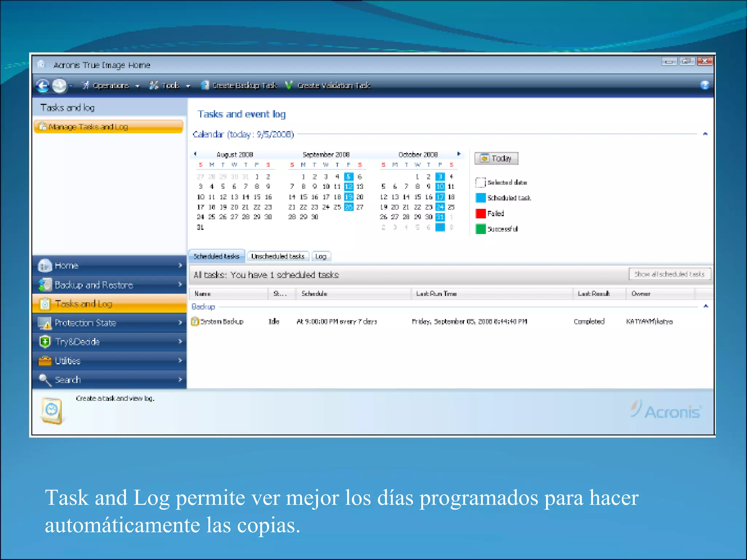Click the Selected date legend box
747x560 pixels.
click(x=481, y=182)
